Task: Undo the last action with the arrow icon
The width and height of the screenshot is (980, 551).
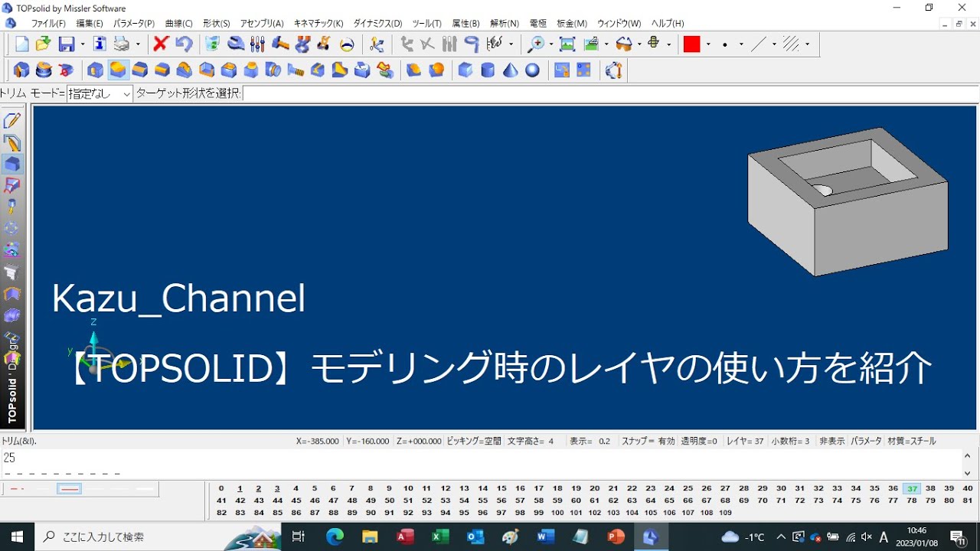Action: pyautogui.click(x=184, y=44)
